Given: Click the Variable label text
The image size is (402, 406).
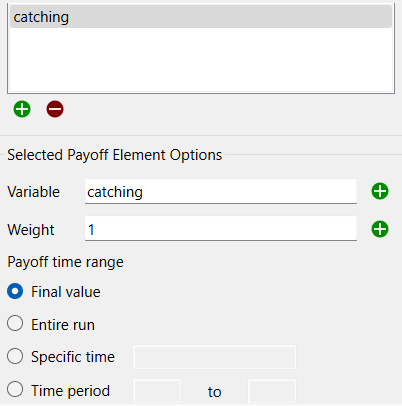Looking at the screenshot, I should coord(33,192).
